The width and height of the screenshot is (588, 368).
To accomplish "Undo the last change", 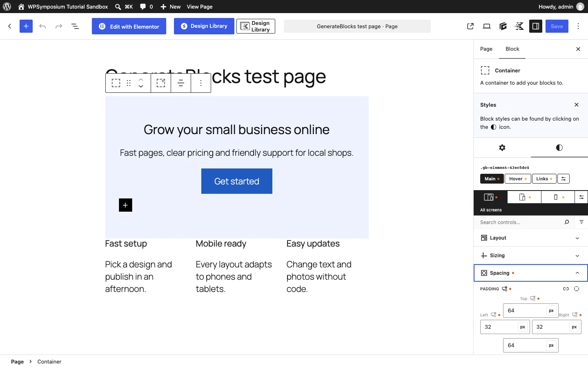I will (x=42, y=26).
